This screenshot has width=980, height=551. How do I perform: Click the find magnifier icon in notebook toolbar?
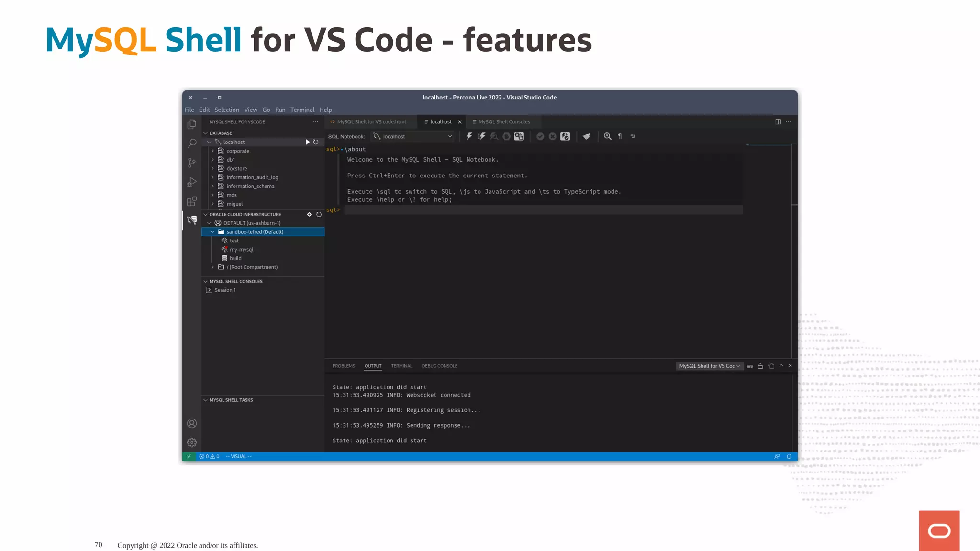[607, 136]
